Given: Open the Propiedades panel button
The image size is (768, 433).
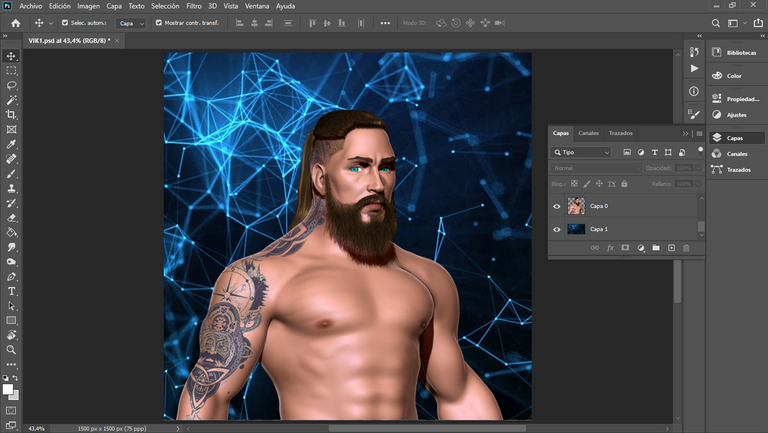Looking at the screenshot, I should pos(735,98).
